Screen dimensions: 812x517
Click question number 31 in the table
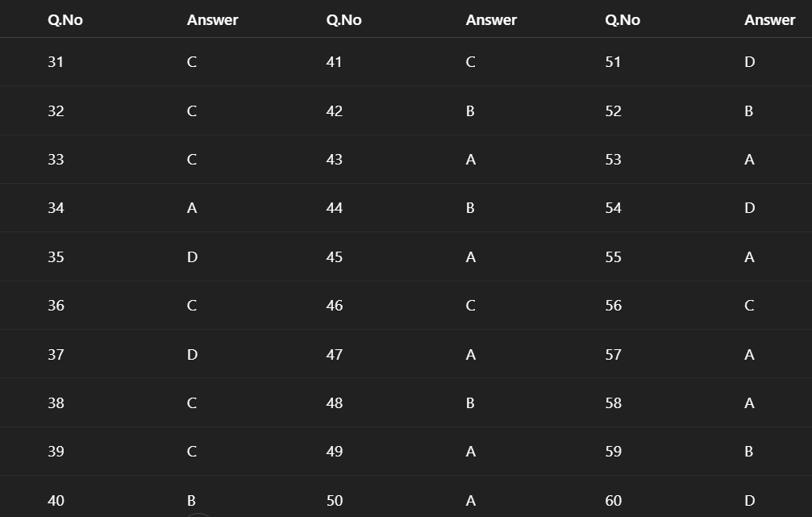click(x=56, y=62)
